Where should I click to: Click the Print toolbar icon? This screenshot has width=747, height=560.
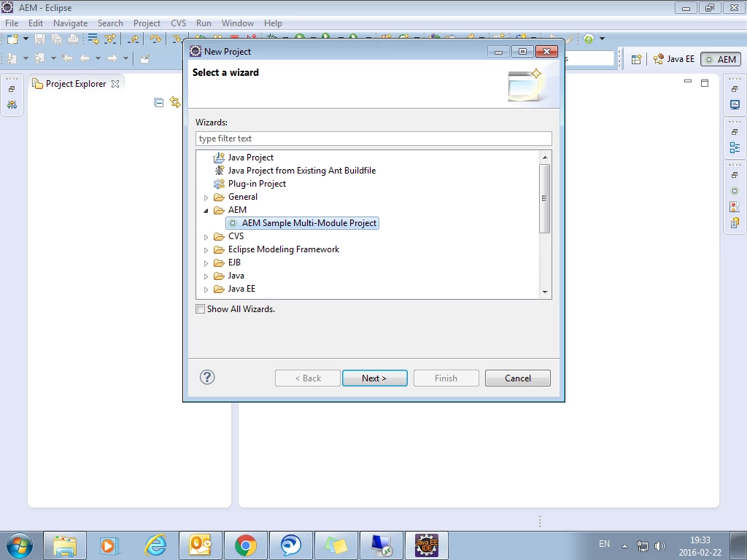[73, 39]
